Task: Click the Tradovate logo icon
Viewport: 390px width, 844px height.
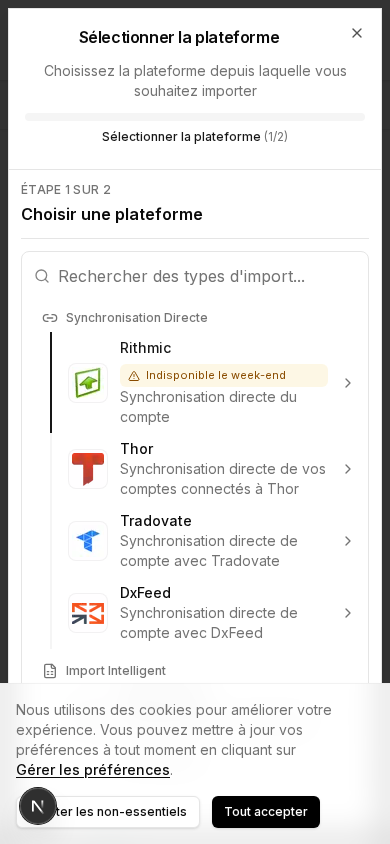Action: pos(88,541)
